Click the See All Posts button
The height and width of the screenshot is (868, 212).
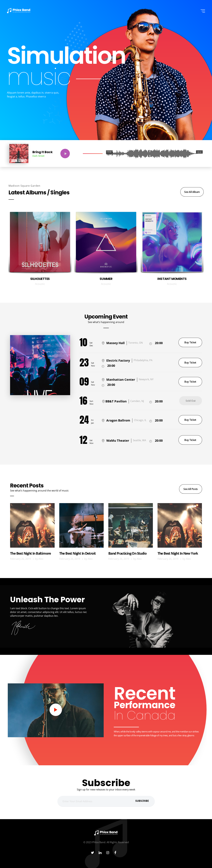point(190,489)
